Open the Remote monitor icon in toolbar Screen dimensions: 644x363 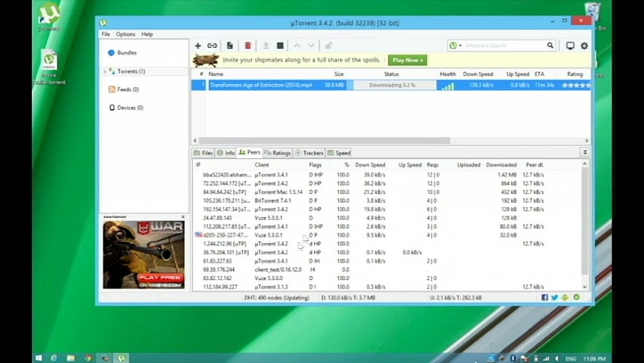pos(570,46)
